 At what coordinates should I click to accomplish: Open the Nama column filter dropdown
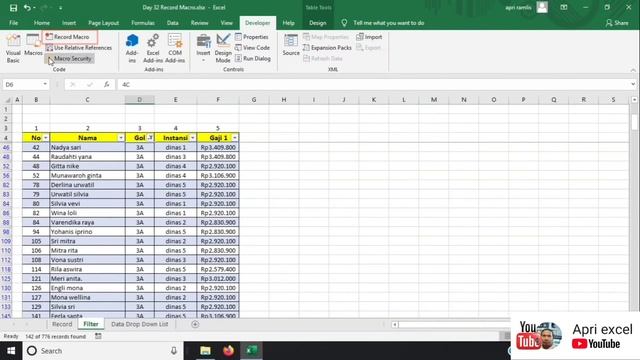coord(121,138)
